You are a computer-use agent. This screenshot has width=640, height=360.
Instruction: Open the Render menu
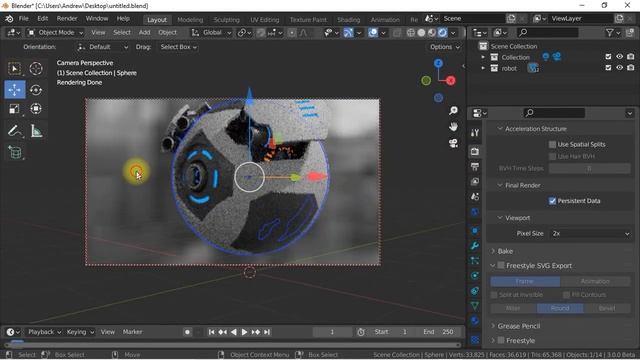point(67,19)
